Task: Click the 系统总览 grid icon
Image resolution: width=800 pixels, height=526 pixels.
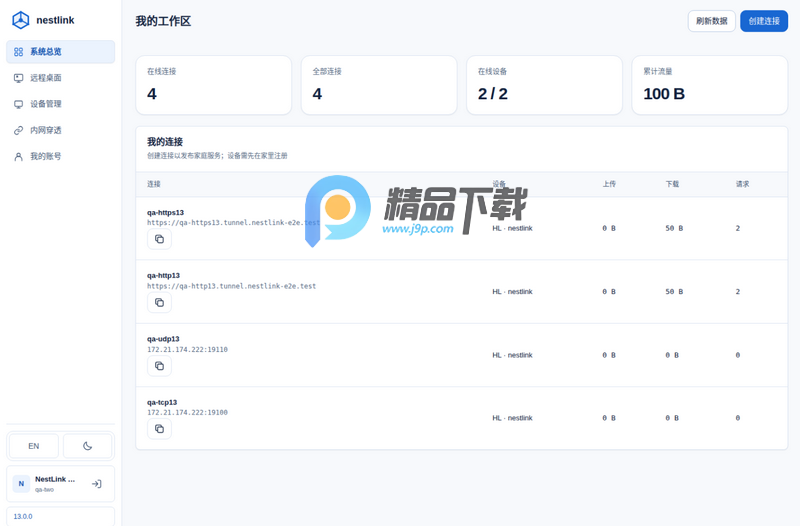Action: click(18, 52)
